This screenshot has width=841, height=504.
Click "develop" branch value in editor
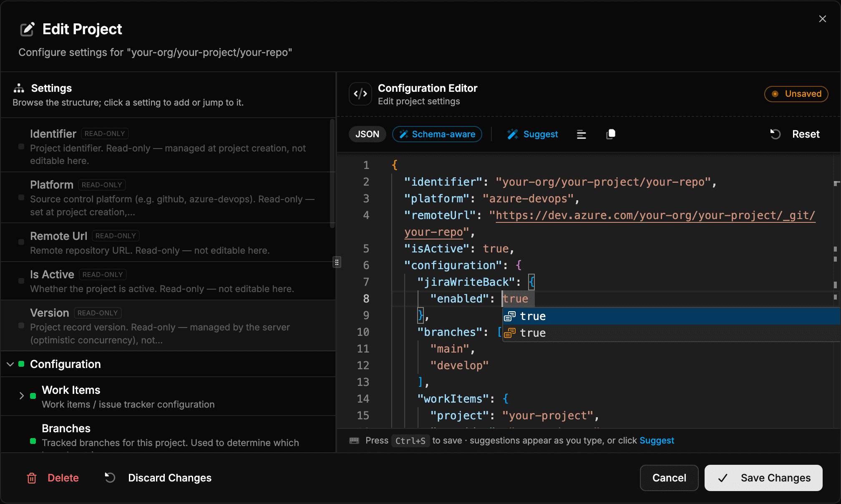[x=459, y=365]
